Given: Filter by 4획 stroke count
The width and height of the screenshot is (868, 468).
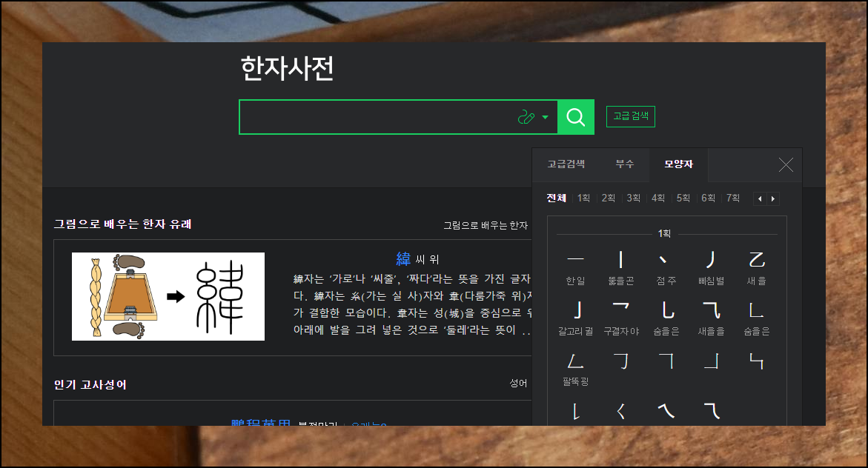Looking at the screenshot, I should click(658, 198).
